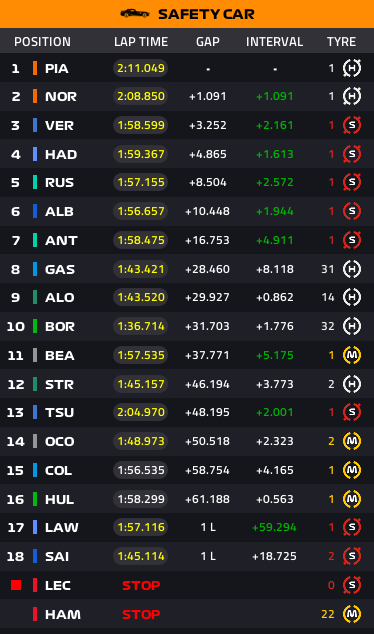
Task: Click LAW's interval value +59.294
Action: tap(274, 527)
